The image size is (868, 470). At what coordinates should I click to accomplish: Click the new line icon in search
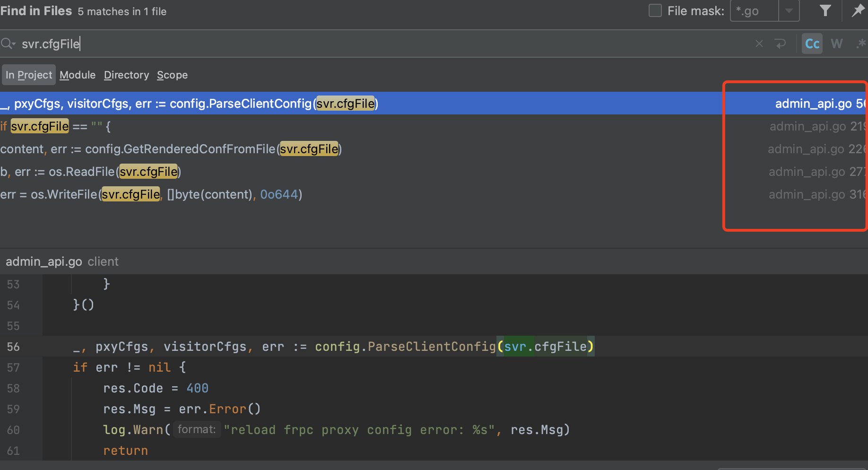[x=780, y=44]
